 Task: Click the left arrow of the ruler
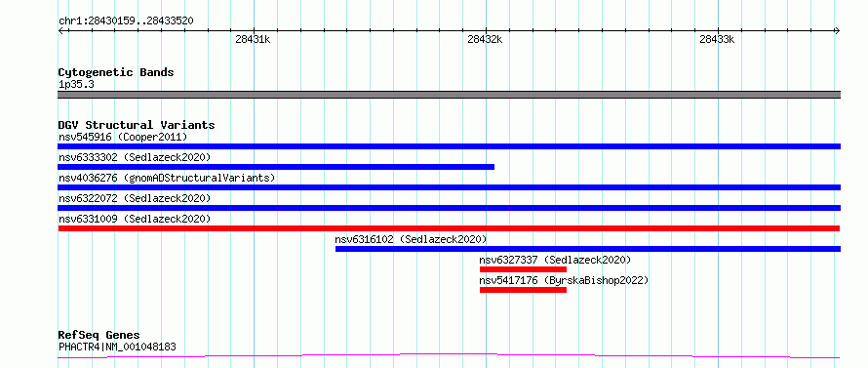[60, 30]
